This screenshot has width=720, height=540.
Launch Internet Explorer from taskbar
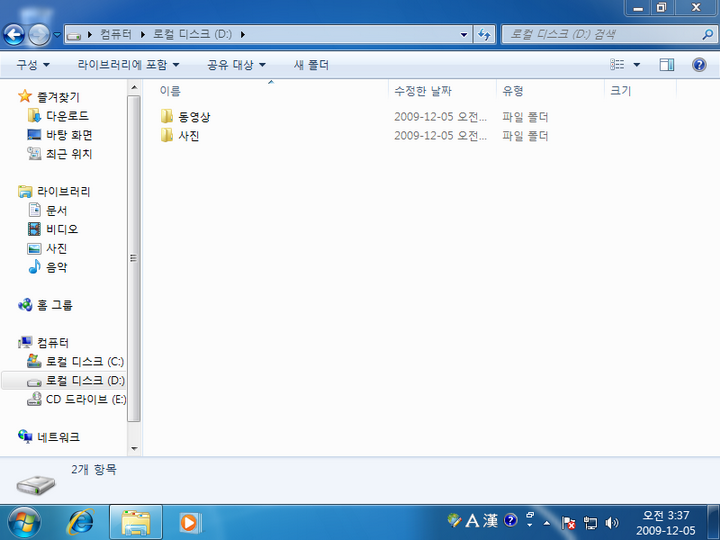[81, 523]
